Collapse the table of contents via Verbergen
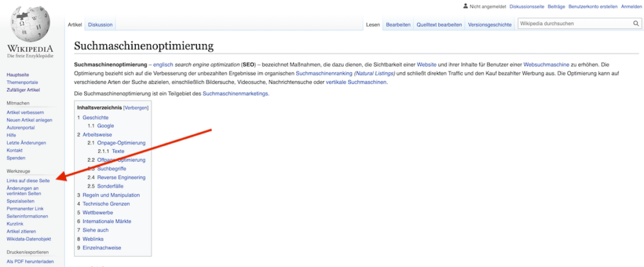Image resolution: width=644 pixels, height=267 pixels. tap(136, 108)
